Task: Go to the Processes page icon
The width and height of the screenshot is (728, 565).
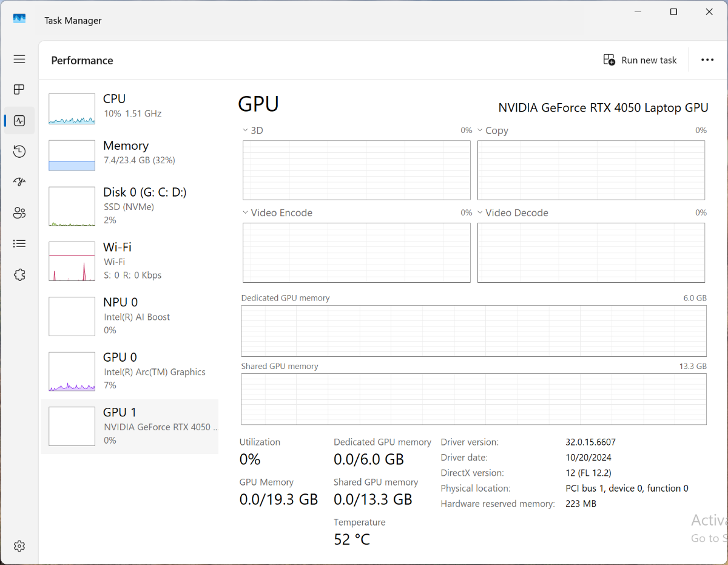Action: [x=19, y=90]
